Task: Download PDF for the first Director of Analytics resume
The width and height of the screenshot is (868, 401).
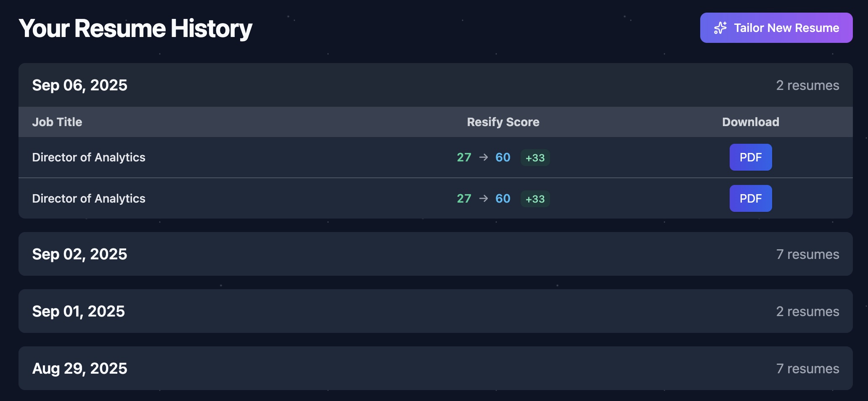Action: 750,157
